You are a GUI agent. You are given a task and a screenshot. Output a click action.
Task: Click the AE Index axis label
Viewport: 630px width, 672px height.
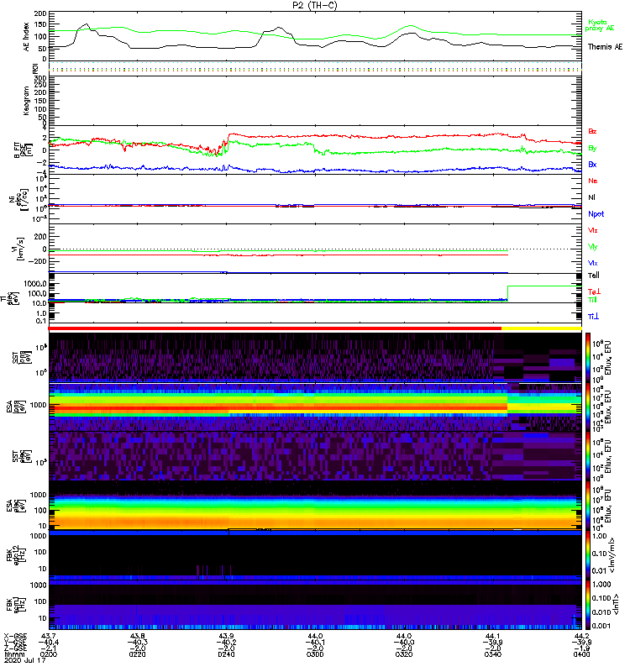tap(27, 37)
